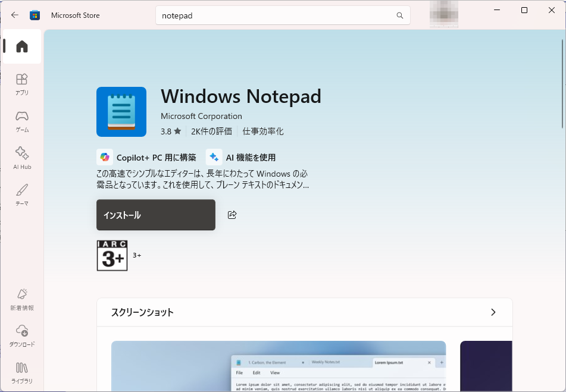Image resolution: width=566 pixels, height=392 pixels.
Task: Open the テーマ section in sidebar
Action: tap(22, 195)
